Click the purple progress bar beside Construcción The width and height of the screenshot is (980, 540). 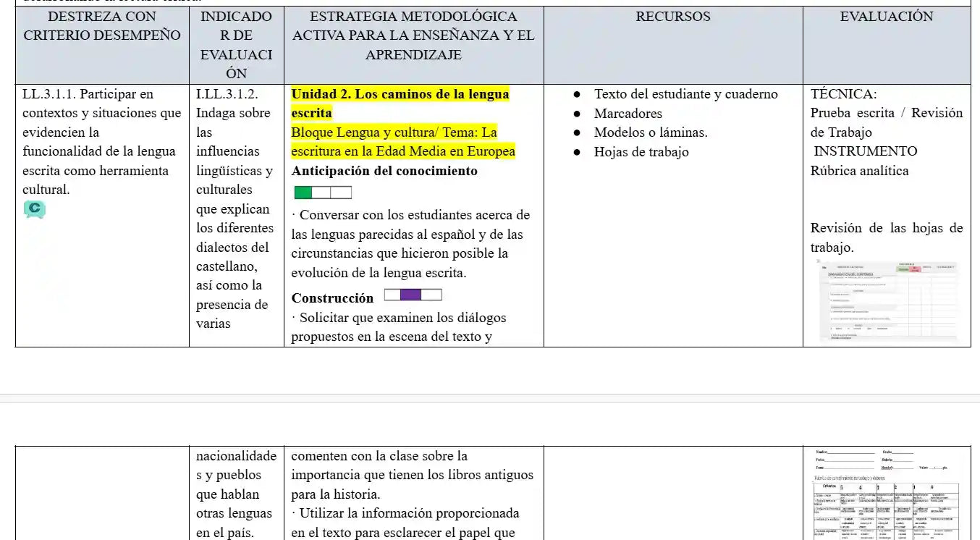(x=413, y=295)
